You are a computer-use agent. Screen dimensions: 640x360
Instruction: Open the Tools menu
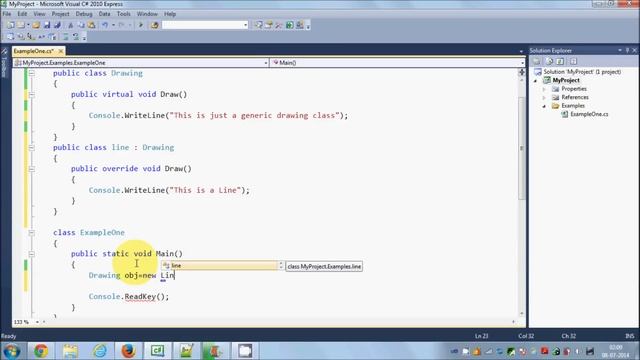point(124,14)
